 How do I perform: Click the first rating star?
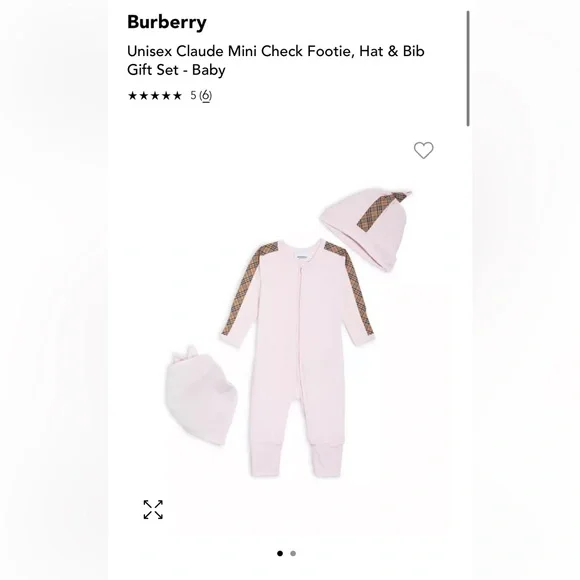pyautogui.click(x=132, y=96)
